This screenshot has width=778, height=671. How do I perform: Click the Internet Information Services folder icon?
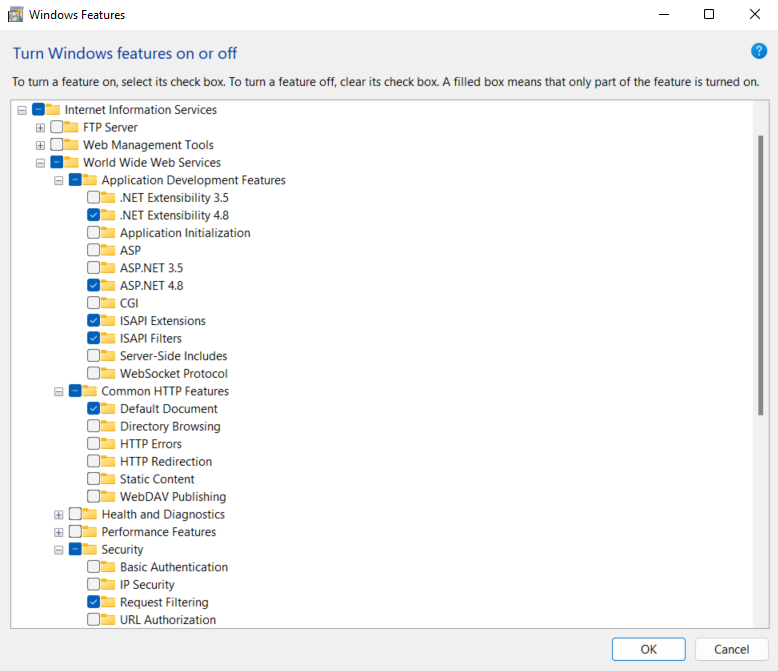coord(53,109)
